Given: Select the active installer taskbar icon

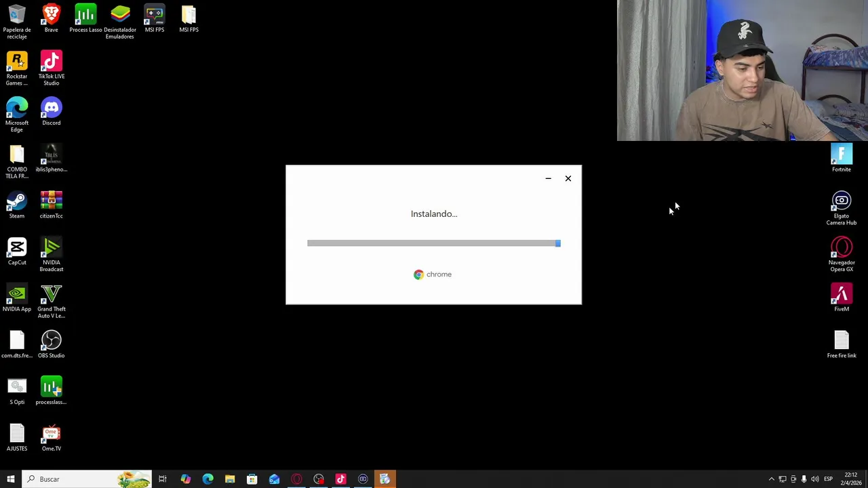Looking at the screenshot, I should tap(384, 479).
